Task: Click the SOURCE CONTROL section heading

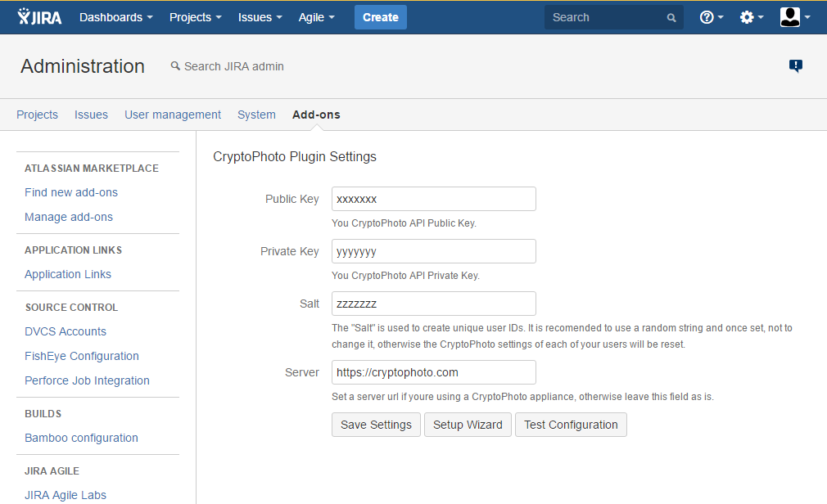Action: [x=72, y=308]
